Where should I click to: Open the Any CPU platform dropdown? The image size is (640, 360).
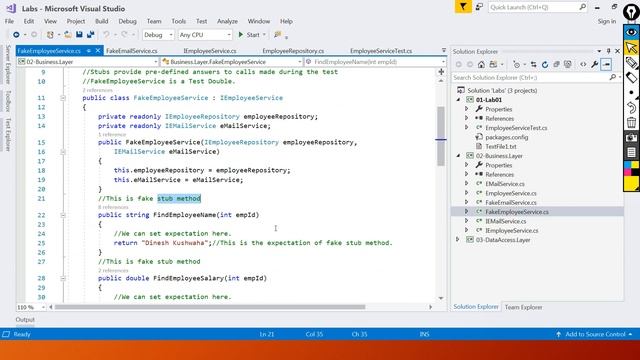(x=205, y=35)
